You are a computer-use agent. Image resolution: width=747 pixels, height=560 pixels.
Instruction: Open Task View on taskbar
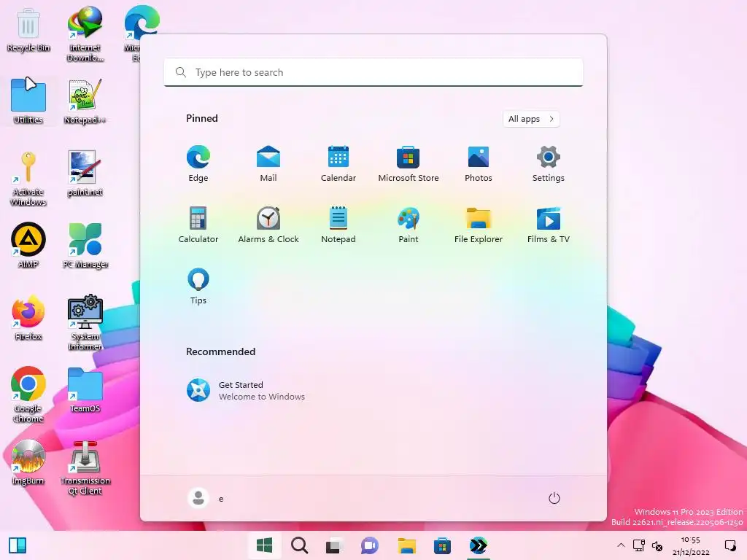[334, 545]
